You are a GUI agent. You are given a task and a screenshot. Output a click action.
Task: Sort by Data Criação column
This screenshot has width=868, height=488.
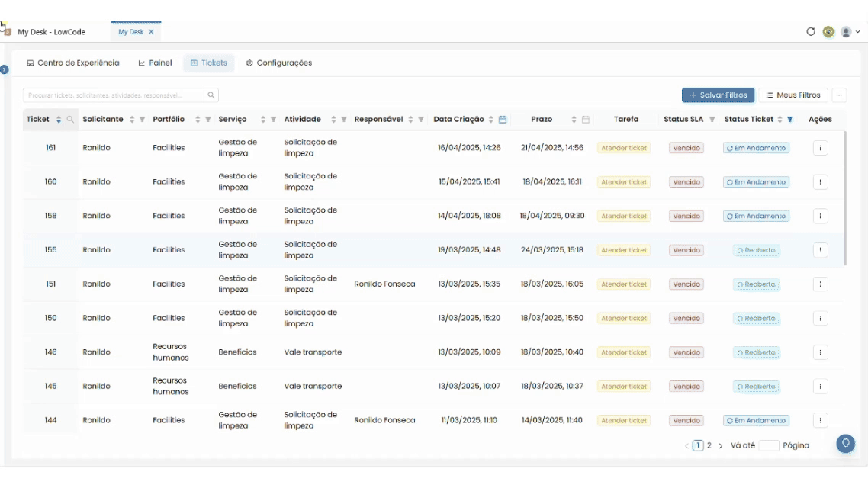[491, 120]
